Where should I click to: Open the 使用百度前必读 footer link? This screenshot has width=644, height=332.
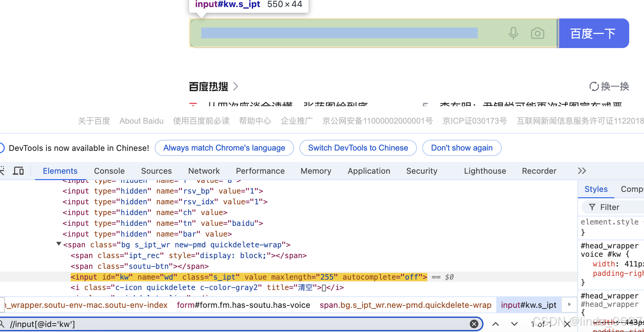coord(201,121)
